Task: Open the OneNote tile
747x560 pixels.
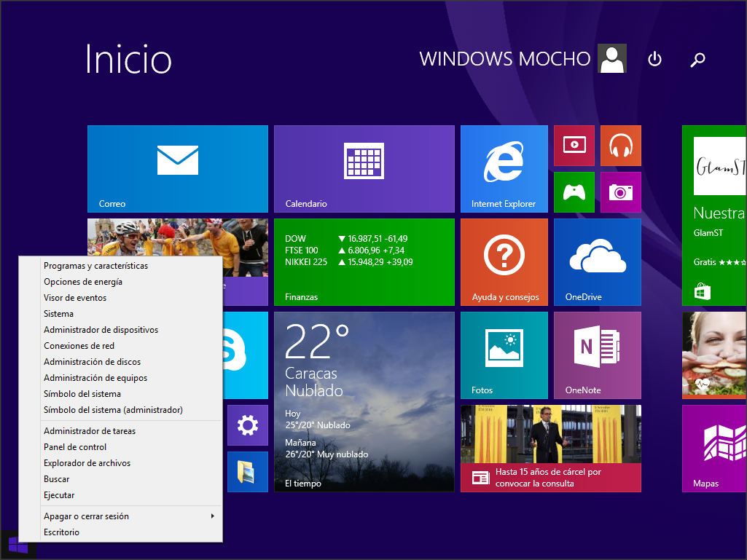Action: (598, 355)
